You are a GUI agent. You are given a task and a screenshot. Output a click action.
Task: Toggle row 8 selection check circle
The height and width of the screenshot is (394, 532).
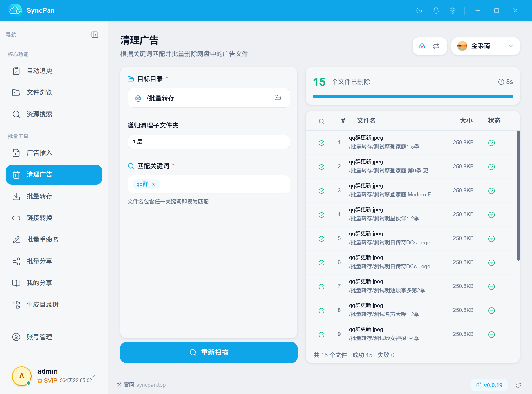[x=321, y=311]
